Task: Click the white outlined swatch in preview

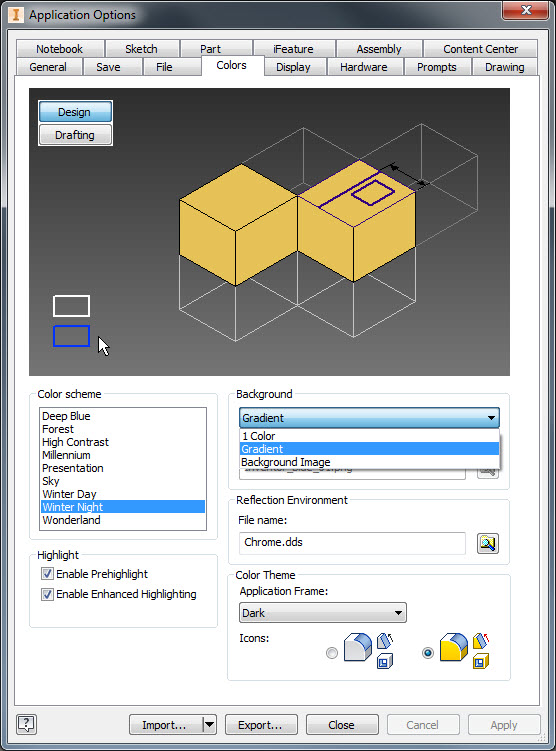Action: (71, 306)
